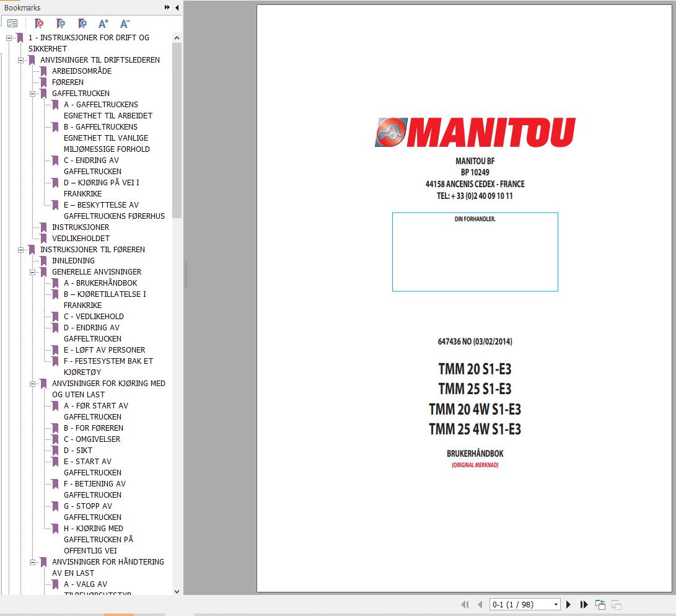Click bookmarks scrollbar up arrow
The image size is (676, 616).
point(177,38)
